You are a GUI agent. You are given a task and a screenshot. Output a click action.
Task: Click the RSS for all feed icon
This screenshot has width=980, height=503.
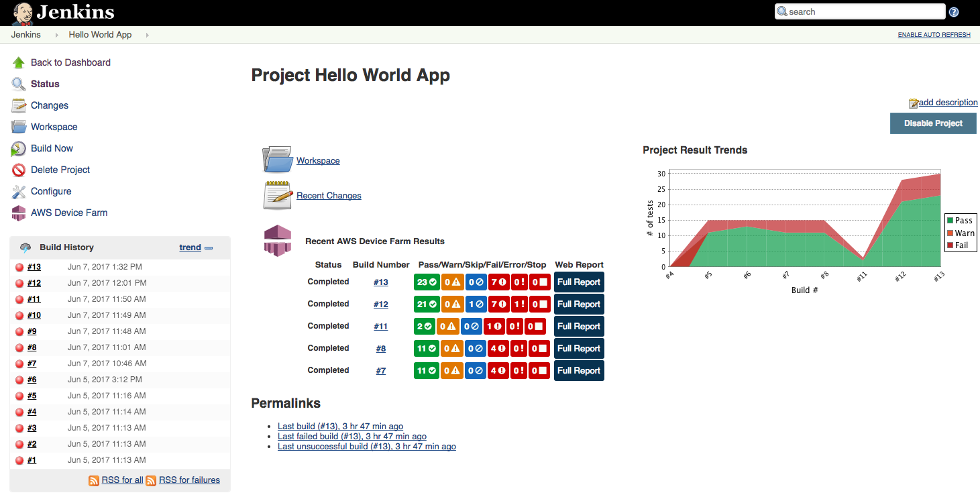click(x=95, y=480)
